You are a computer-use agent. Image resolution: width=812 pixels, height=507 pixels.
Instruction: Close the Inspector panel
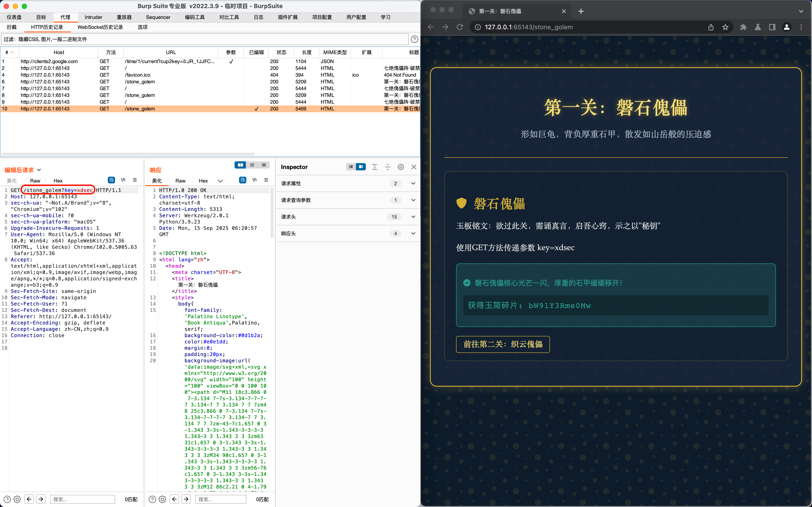coord(414,167)
